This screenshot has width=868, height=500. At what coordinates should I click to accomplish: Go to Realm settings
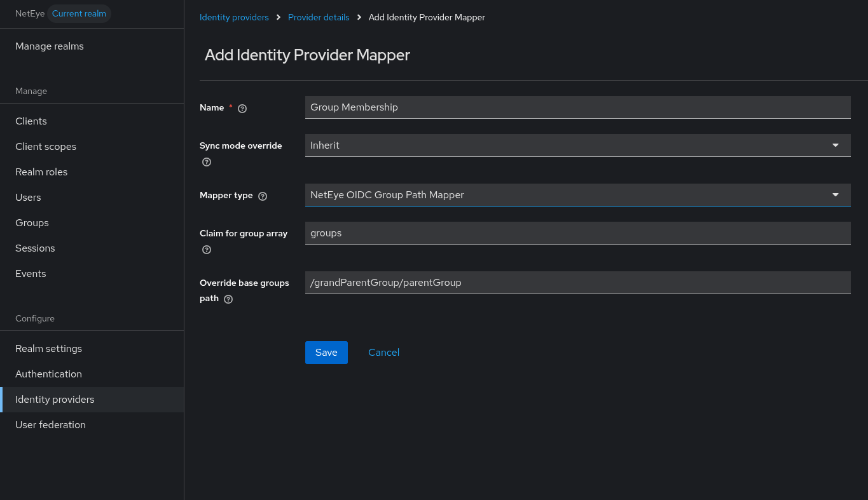coord(48,348)
